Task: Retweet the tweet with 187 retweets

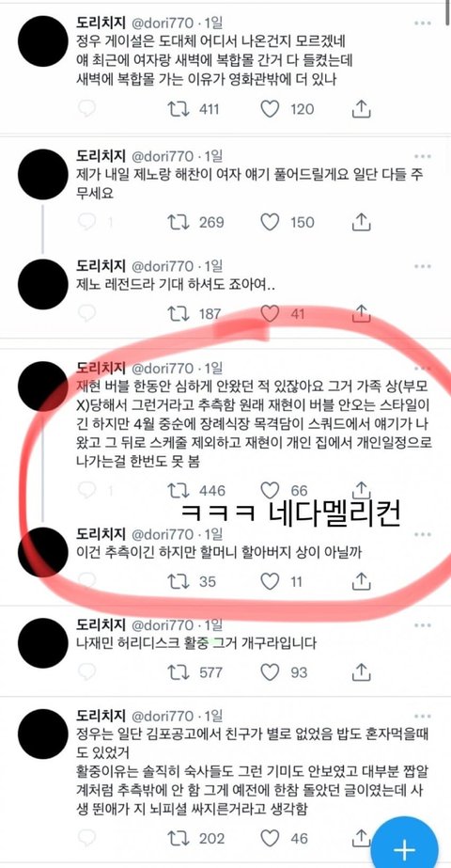Action: click(179, 314)
